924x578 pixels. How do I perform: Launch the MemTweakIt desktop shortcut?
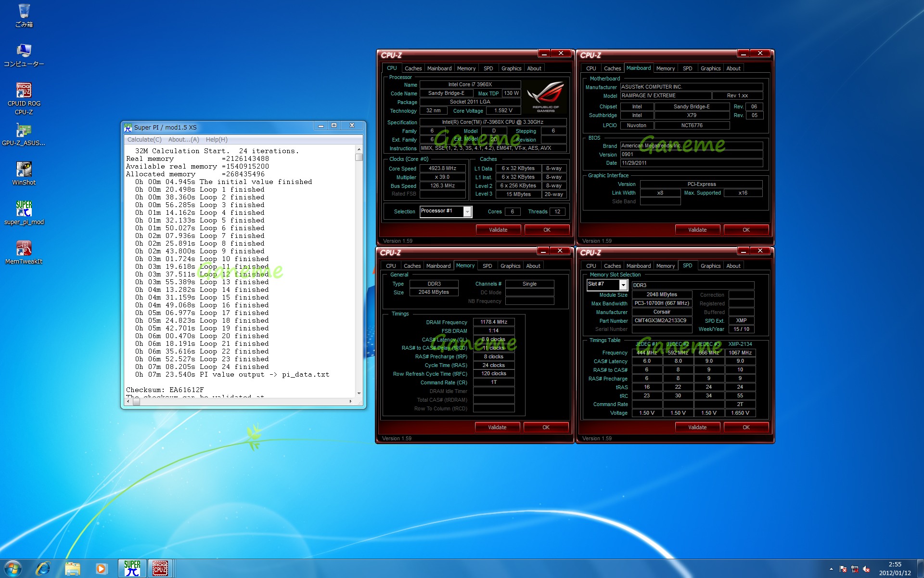coord(24,252)
